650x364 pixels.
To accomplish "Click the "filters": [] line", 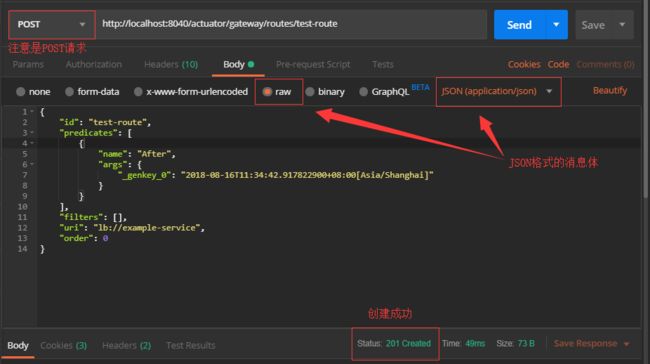I will tap(93, 217).
